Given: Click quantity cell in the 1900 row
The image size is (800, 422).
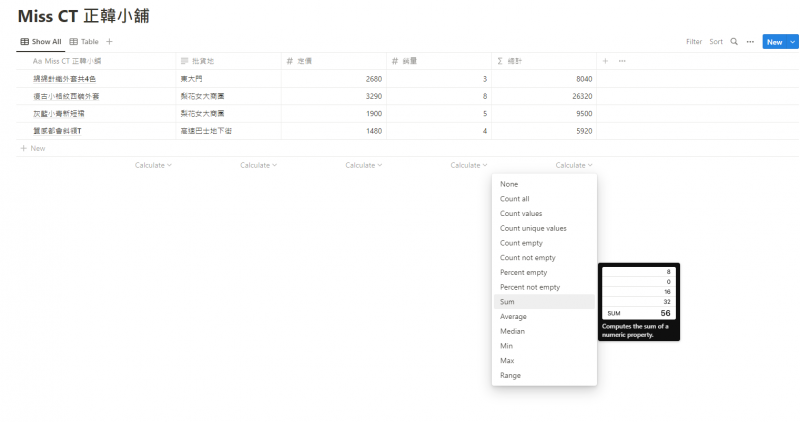Looking at the screenshot, I should (439, 114).
